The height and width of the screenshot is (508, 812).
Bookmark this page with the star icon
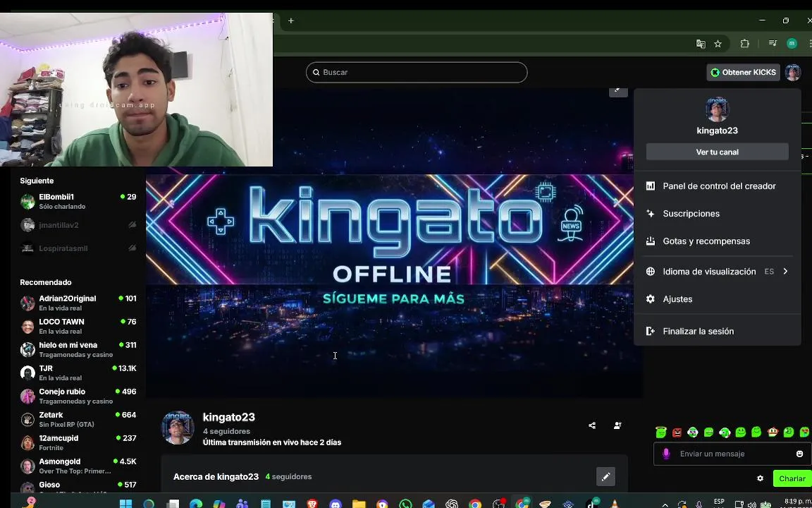(x=718, y=44)
